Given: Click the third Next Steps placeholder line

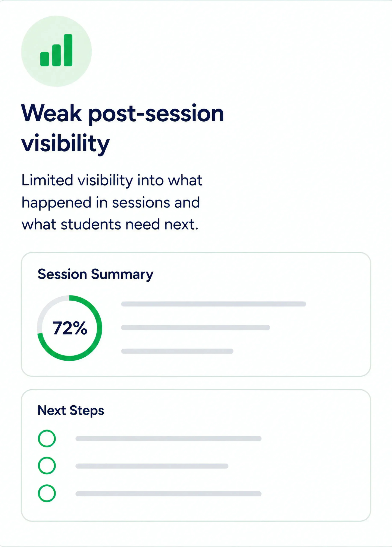Looking at the screenshot, I should pos(169,494).
